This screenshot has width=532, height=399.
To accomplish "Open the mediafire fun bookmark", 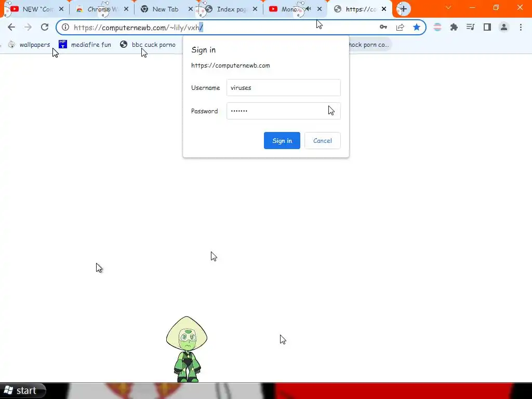I will click(85, 45).
